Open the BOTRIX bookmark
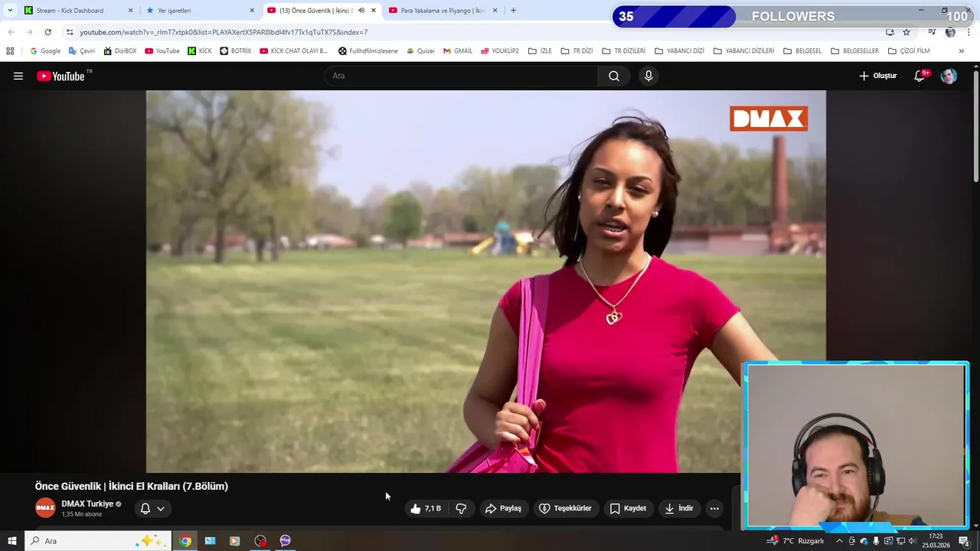980x551 pixels. click(x=235, y=51)
